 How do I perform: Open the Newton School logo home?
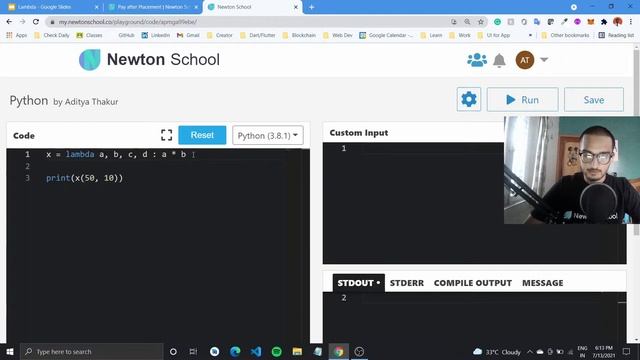[x=149, y=60]
